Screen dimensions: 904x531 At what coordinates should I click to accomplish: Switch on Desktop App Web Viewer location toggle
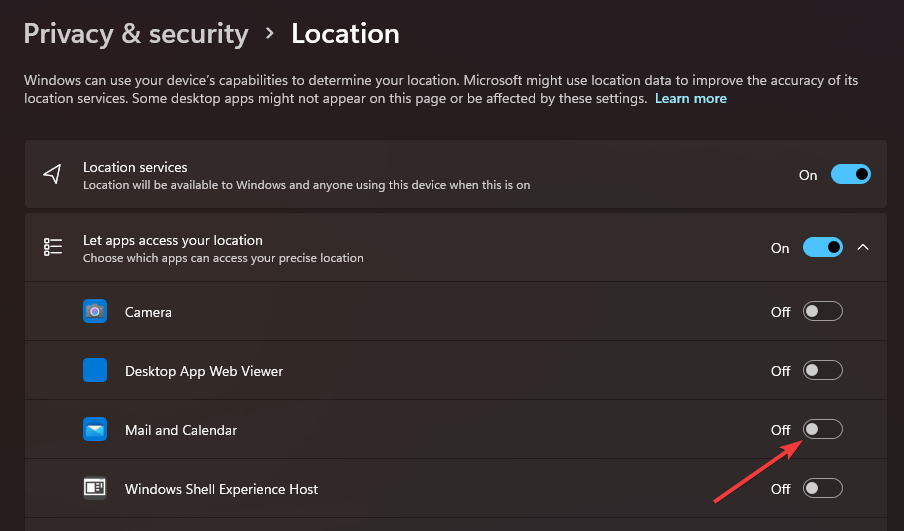[x=823, y=371]
